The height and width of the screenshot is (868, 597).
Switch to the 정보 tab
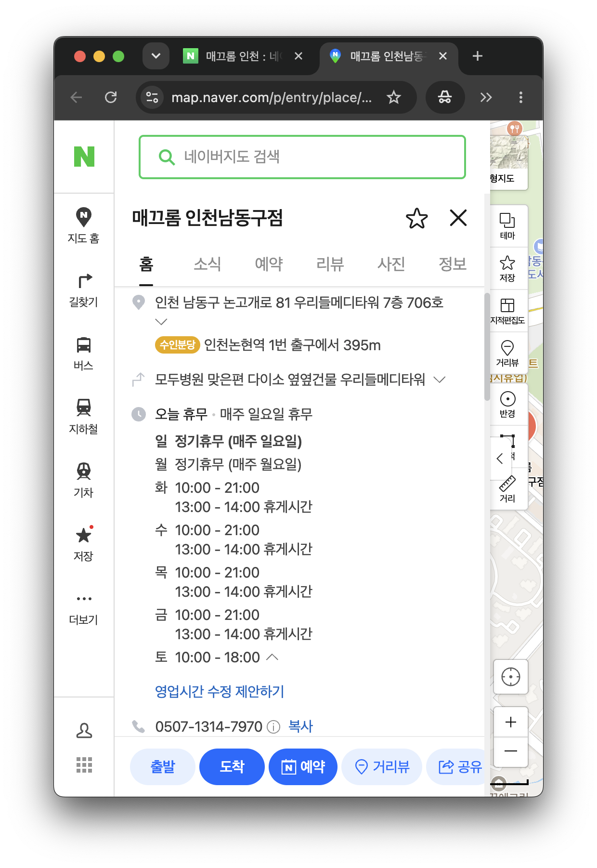(x=453, y=264)
